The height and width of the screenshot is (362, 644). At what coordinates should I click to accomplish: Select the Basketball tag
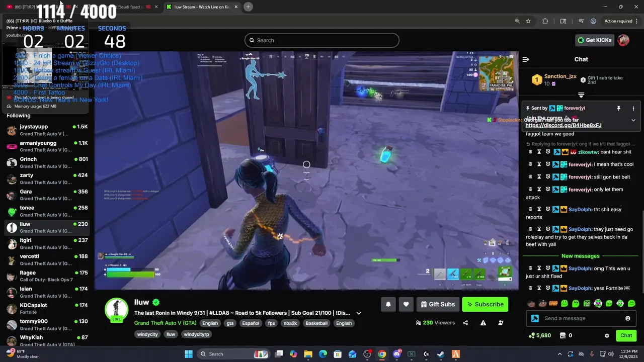pos(316,323)
